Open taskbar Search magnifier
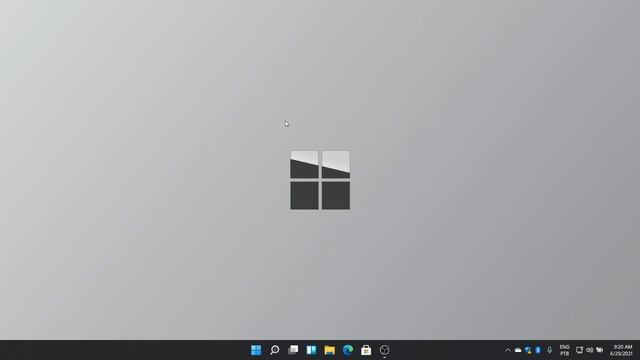The width and height of the screenshot is (640, 360). [275, 350]
